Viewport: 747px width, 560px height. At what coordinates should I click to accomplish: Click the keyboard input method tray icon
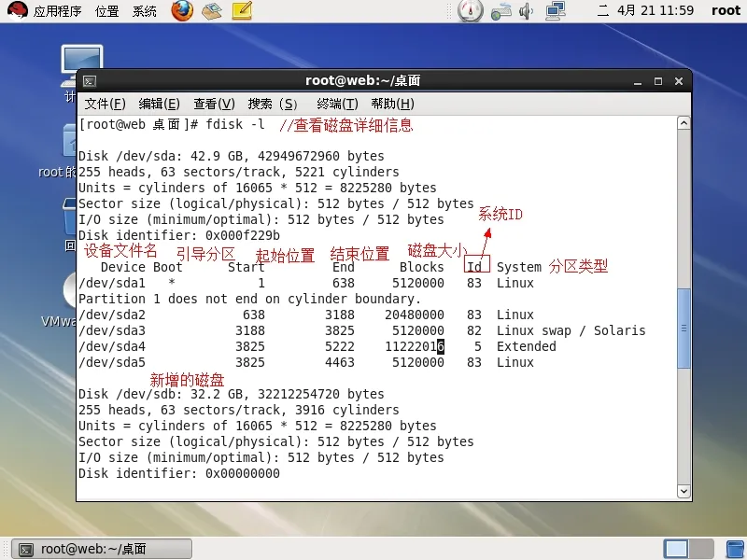(x=501, y=11)
